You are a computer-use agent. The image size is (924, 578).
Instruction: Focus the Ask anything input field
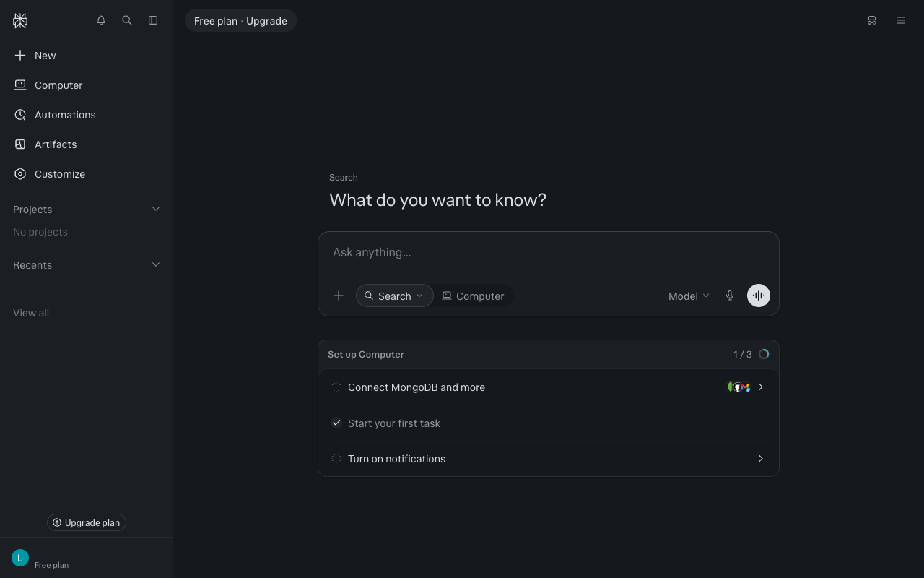tap(549, 253)
